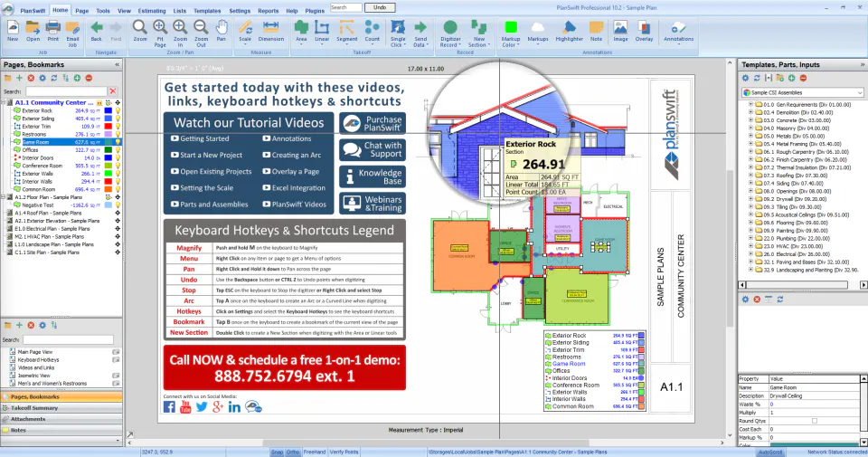Click the Twitter social media icon

202,407
